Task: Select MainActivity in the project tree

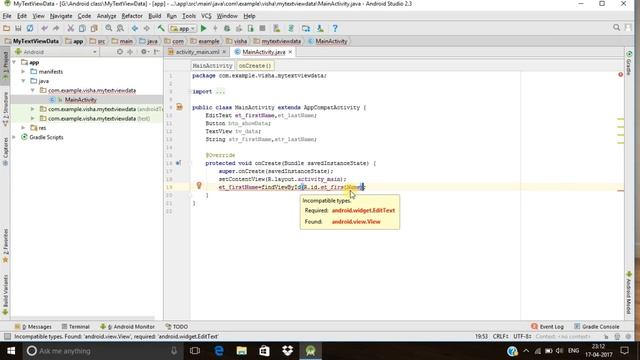Action: click(x=80, y=100)
